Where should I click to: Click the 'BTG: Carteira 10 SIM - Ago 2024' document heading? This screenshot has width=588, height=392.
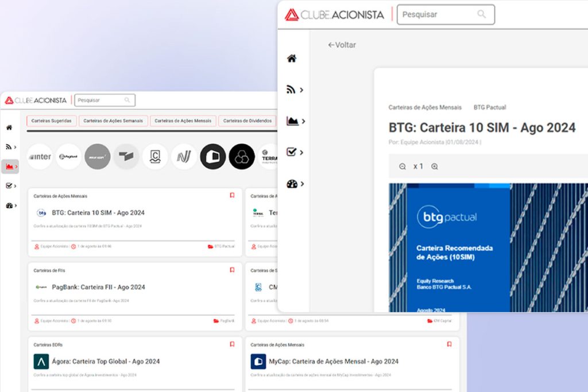point(482,128)
